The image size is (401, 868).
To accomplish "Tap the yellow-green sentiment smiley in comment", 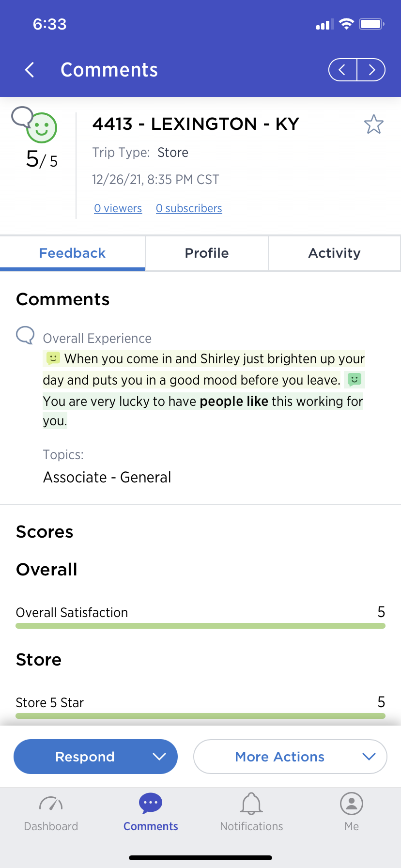I will coord(53,358).
